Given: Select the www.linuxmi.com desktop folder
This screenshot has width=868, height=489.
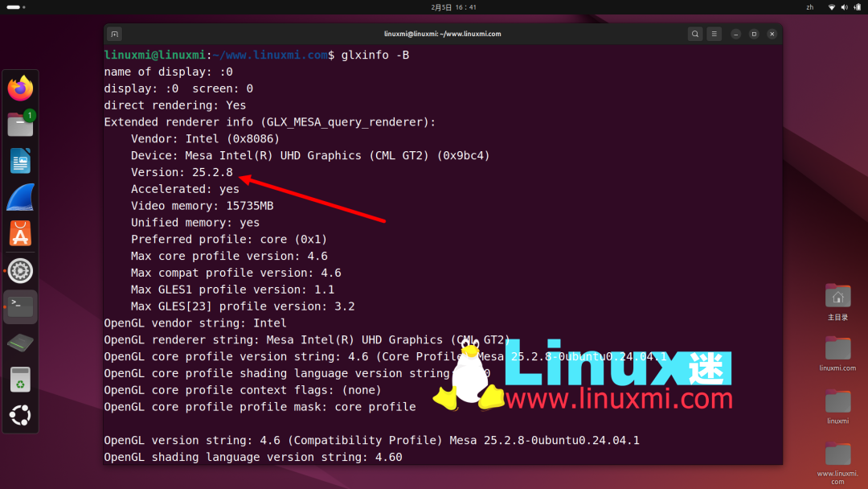Looking at the screenshot, I should coord(837,463).
